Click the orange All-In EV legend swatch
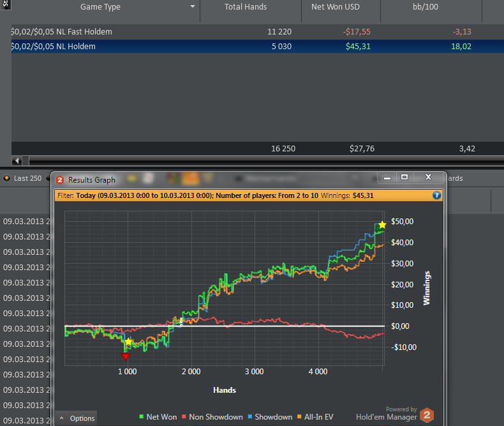Viewport: 504px width, 426px height. (300, 417)
